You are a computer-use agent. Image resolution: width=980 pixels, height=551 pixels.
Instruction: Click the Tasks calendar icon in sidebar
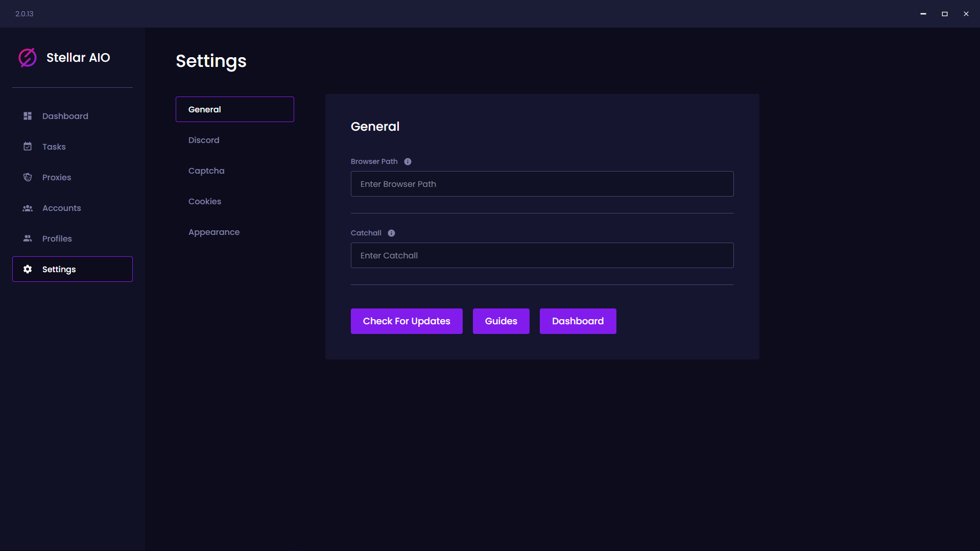[x=28, y=147]
